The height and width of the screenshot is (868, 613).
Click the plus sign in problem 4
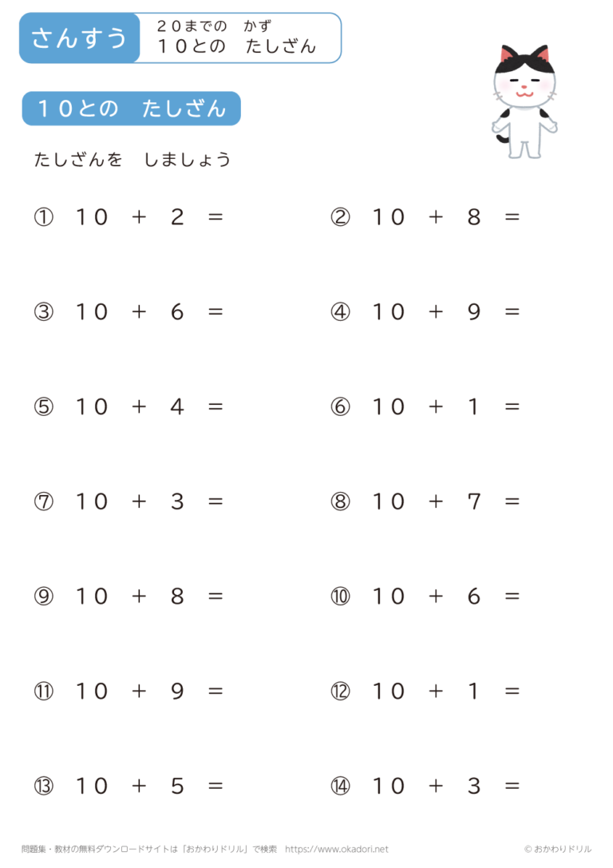[x=436, y=312]
